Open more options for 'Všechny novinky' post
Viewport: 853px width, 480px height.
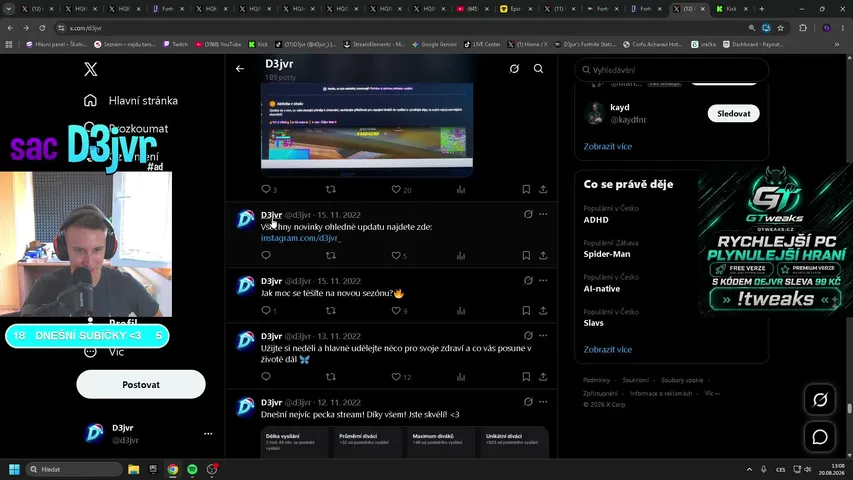543,214
